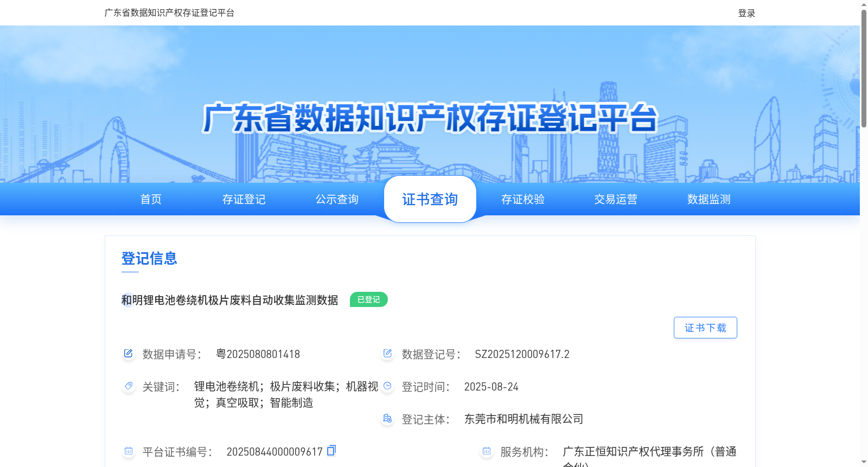868x467 pixels.
Task: Click the 登记信息 section heading
Action: click(149, 258)
